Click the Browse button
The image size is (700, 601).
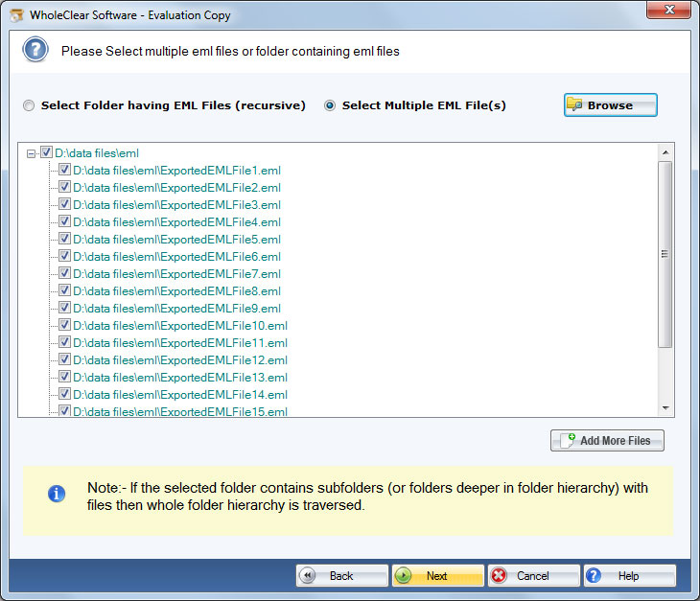tap(610, 105)
